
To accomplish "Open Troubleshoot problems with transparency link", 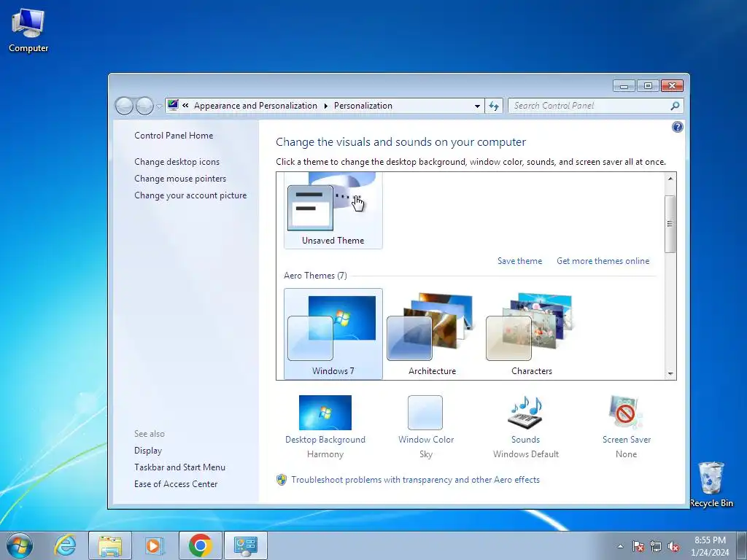I will 415,480.
